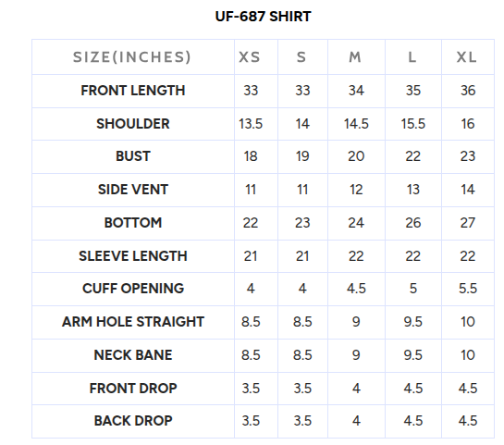
Task: Click the XL front length value 36
Action: pos(468,91)
